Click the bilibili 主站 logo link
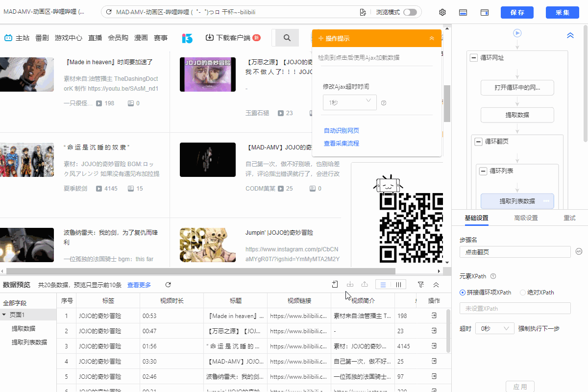The height and width of the screenshot is (392, 588). (16, 38)
